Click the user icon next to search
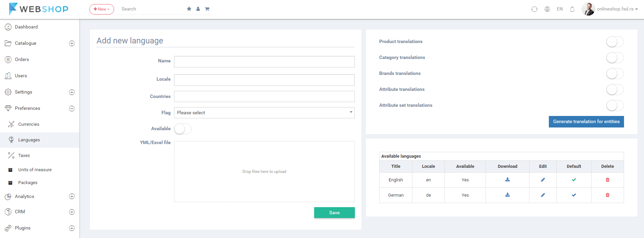644x238 pixels. click(x=198, y=9)
